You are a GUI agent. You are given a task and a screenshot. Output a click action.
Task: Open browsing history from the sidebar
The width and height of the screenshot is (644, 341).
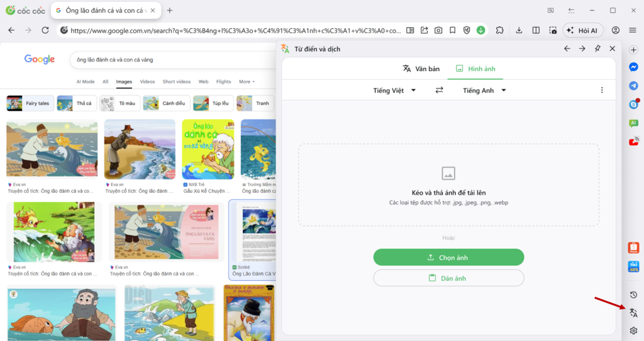tap(633, 295)
